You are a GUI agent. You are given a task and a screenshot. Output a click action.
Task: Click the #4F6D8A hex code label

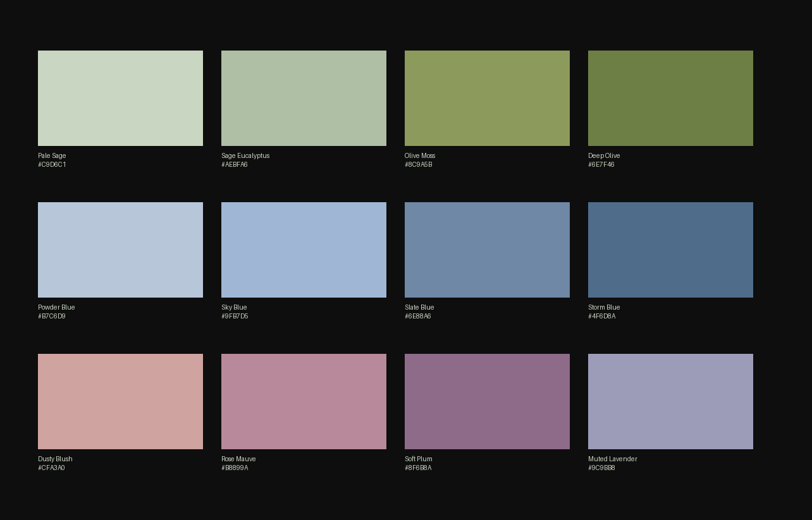(x=602, y=317)
